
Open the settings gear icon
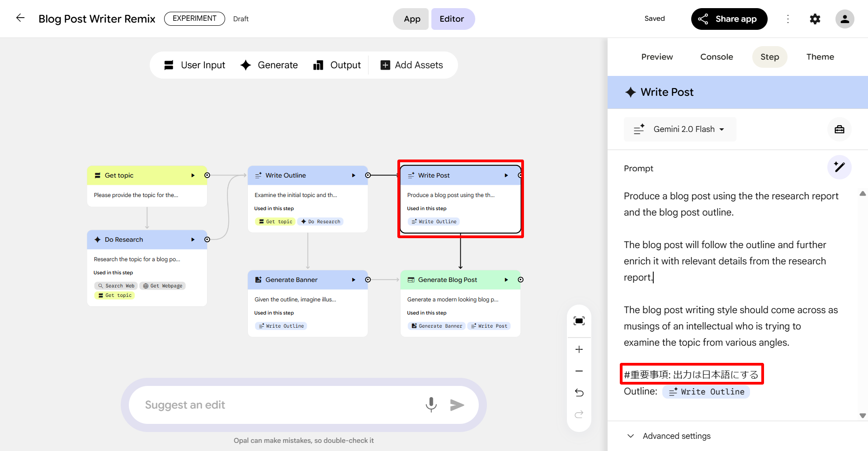[815, 19]
